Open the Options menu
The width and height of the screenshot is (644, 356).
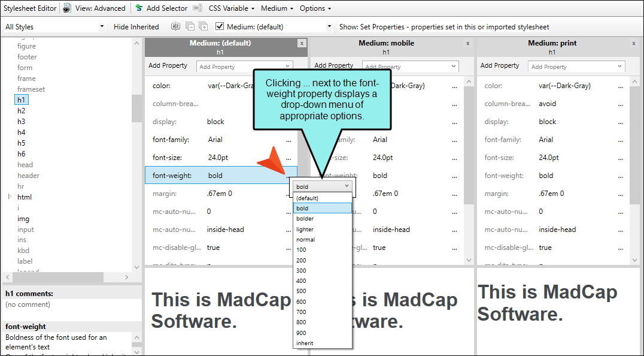(315, 8)
